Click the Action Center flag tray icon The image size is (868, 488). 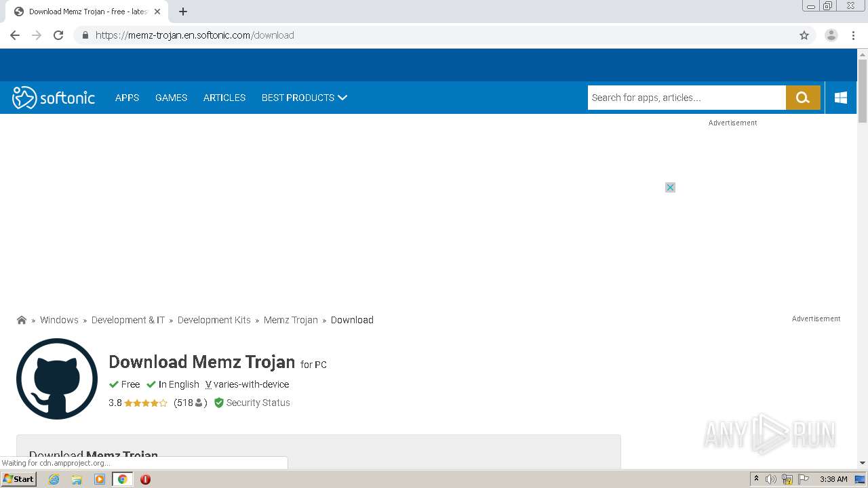click(x=804, y=479)
